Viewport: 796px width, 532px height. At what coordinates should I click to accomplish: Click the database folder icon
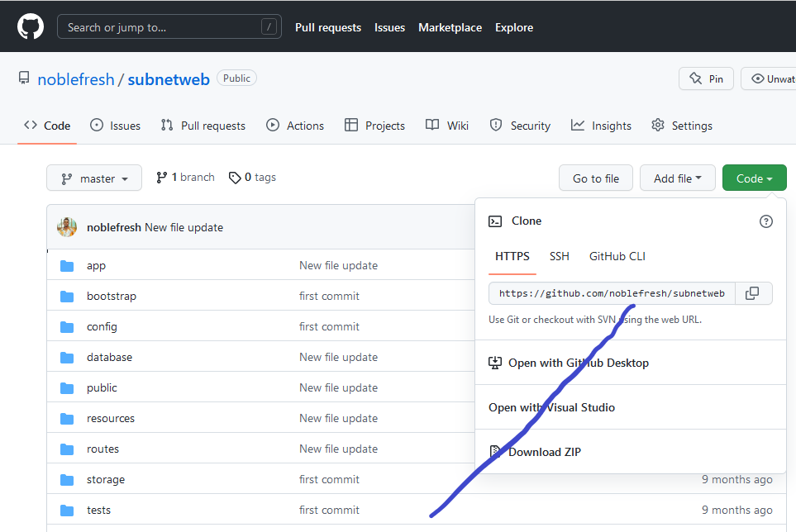67,358
